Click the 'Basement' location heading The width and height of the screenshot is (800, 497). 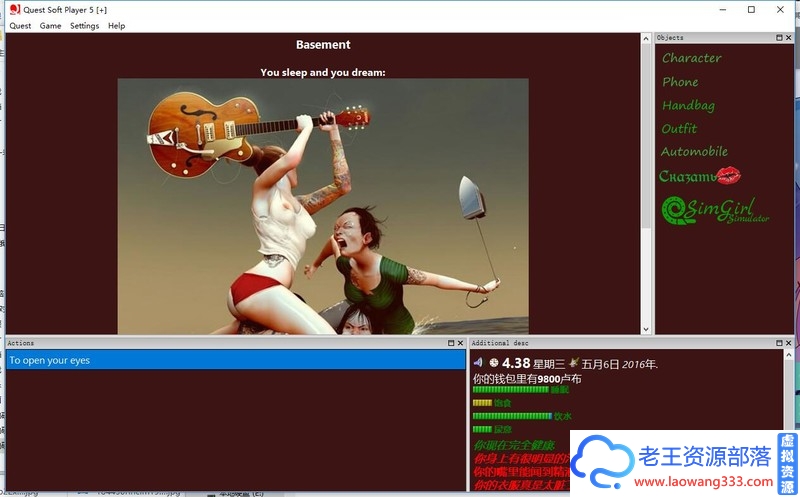click(323, 44)
